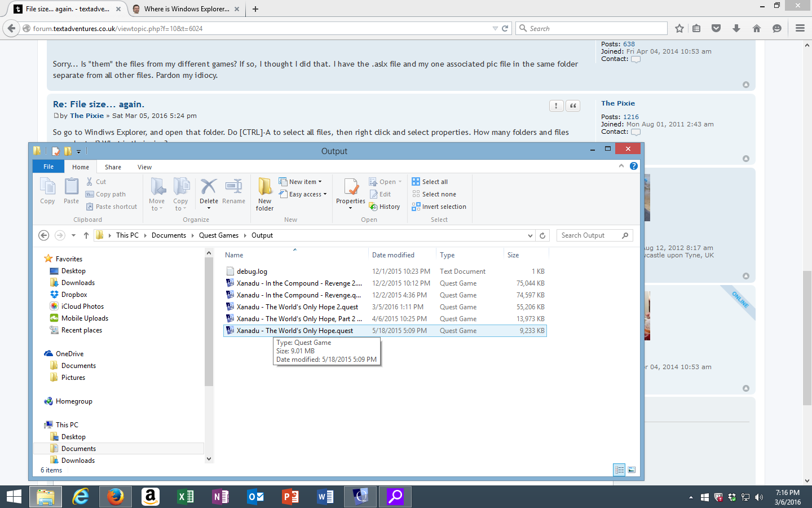
Task: Click the Paste icon in the ribbon
Action: (71, 192)
